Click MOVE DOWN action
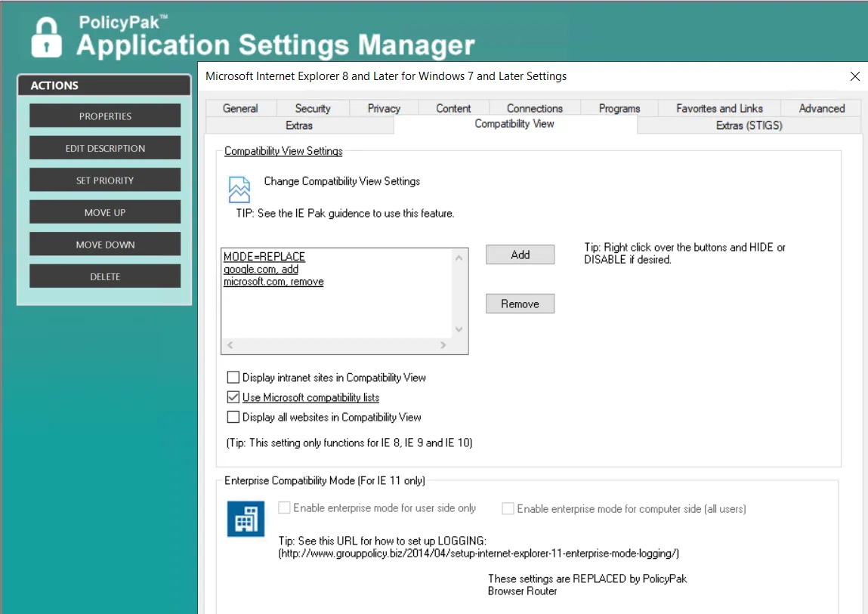The width and height of the screenshot is (868, 614). [105, 245]
